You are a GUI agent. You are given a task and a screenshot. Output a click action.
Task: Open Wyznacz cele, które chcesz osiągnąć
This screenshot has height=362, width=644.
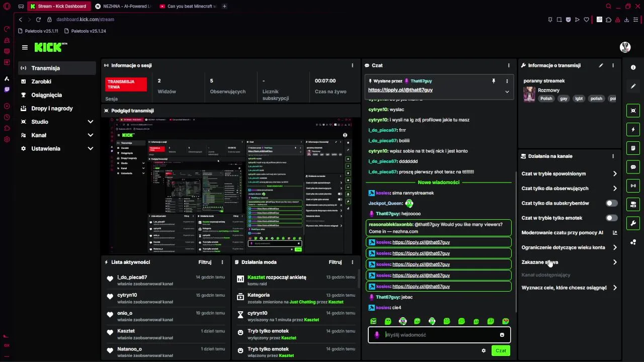tap(569, 288)
